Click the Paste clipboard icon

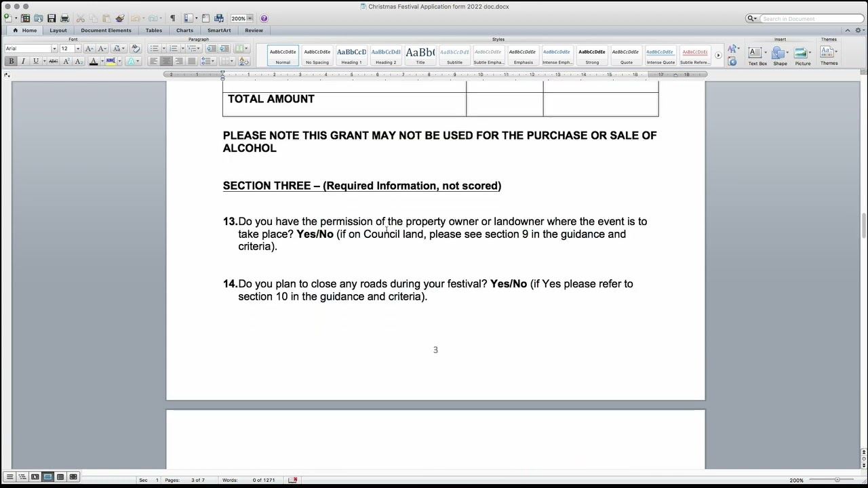106,18
